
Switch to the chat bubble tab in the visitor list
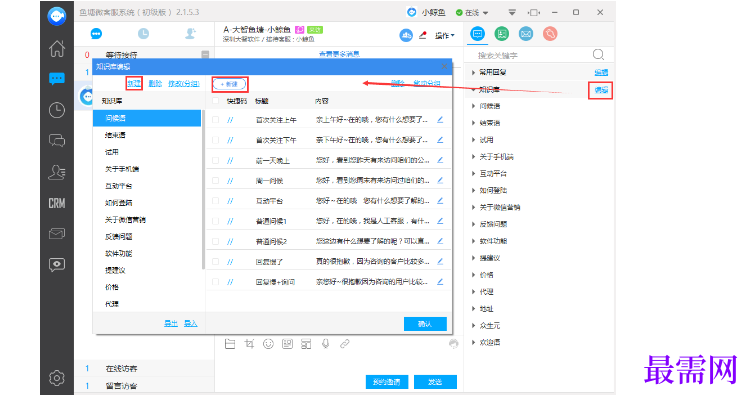point(96,34)
